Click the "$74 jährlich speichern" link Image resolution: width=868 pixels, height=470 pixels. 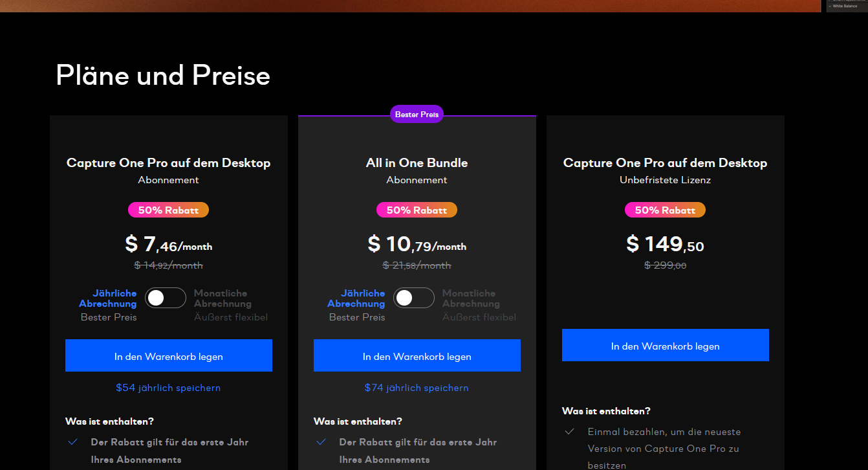tap(417, 388)
